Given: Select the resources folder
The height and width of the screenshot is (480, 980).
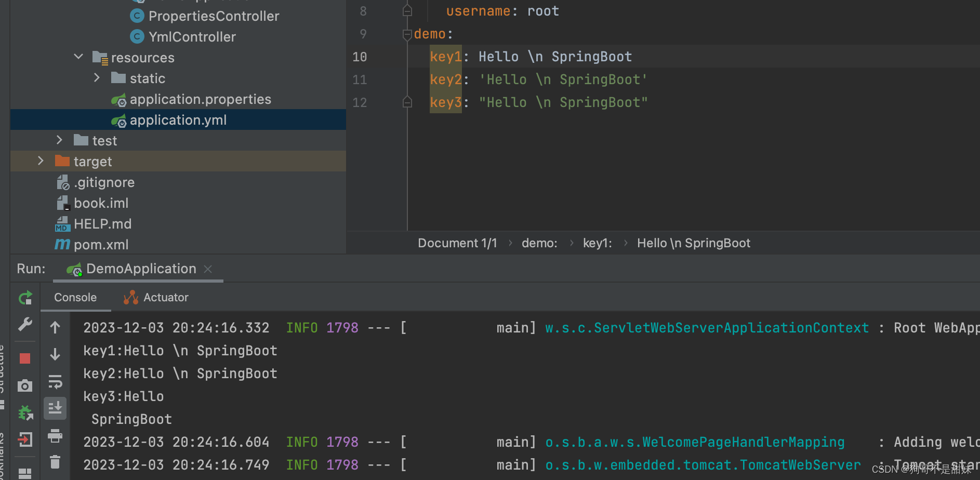Looking at the screenshot, I should pyautogui.click(x=142, y=58).
